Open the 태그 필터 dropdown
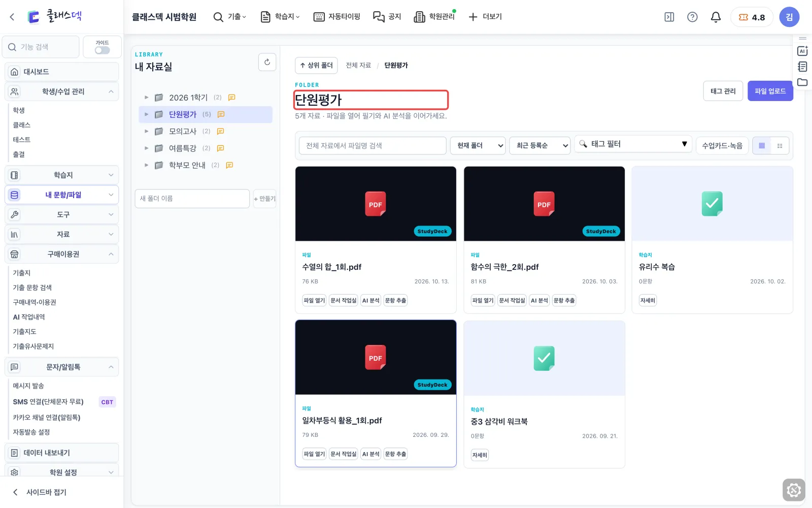Viewport: 812px width, 508px height. (633, 144)
